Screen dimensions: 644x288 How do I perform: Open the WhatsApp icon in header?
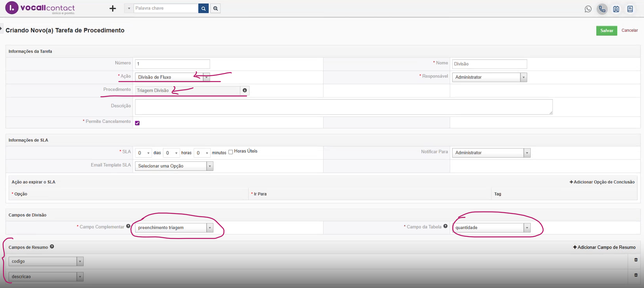point(588,9)
